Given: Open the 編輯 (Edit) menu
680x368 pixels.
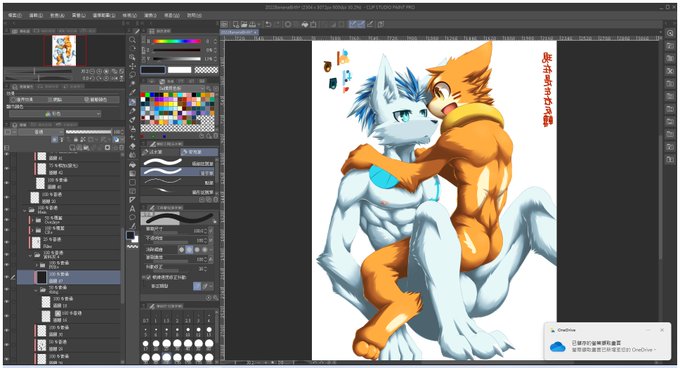Looking at the screenshot, I should pos(36,15).
